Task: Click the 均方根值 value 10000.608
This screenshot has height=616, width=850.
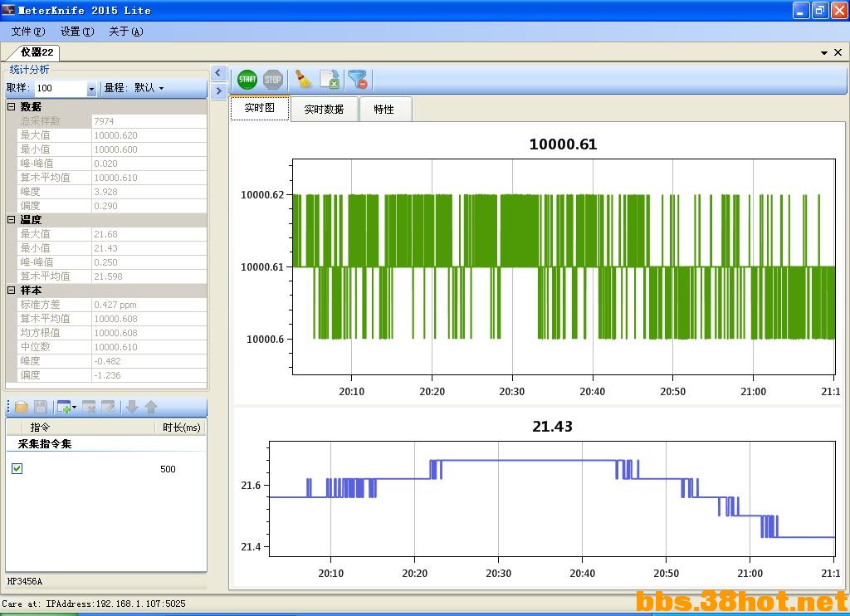Action: (149, 332)
